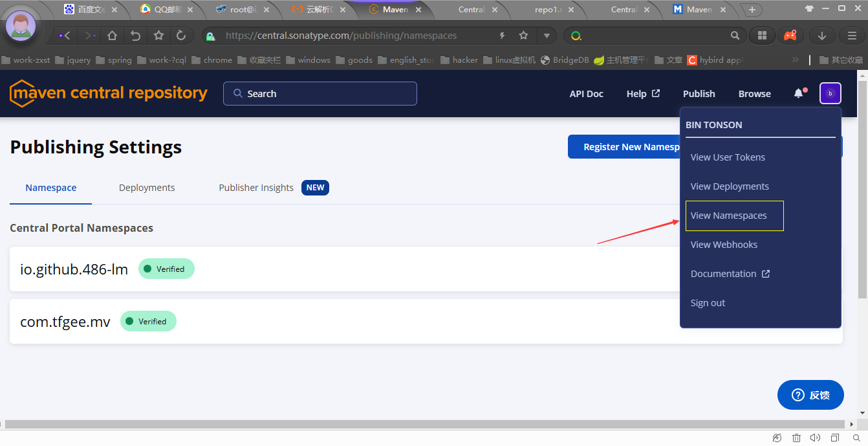868x446 pixels.
Task: Open the Help link in header
Action: (643, 94)
